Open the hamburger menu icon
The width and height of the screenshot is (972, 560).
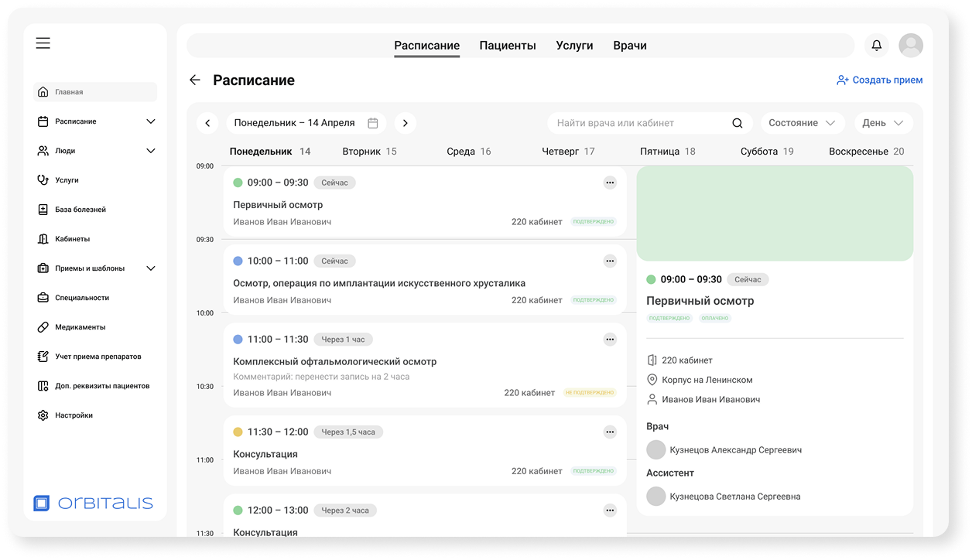click(x=43, y=43)
